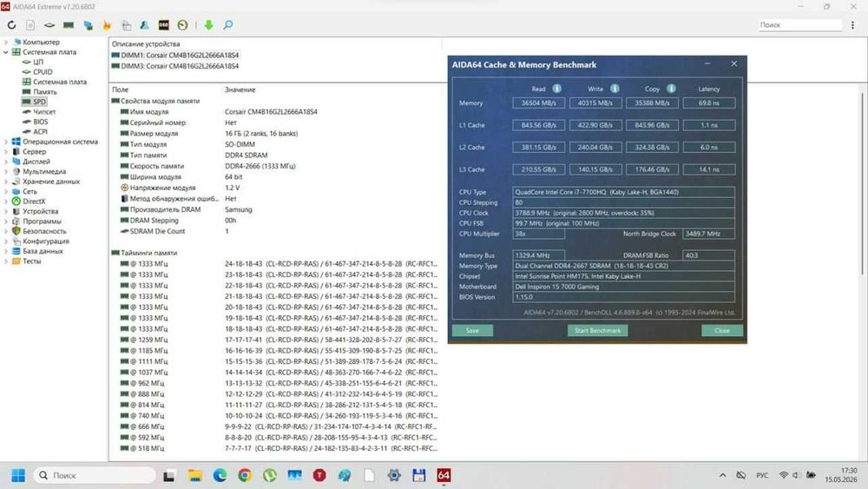
Task: Click the clipboard report toolbar icon
Action: point(126,25)
